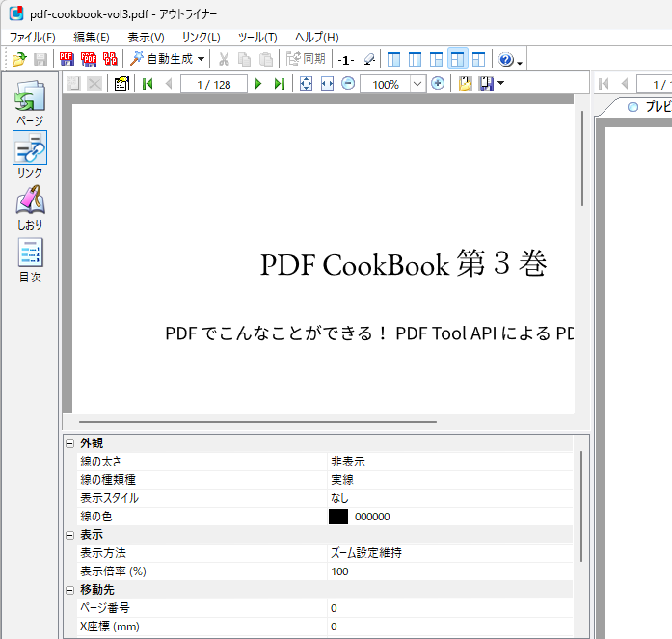Click the open file folder icon
This screenshot has height=639, width=672.
point(18,60)
